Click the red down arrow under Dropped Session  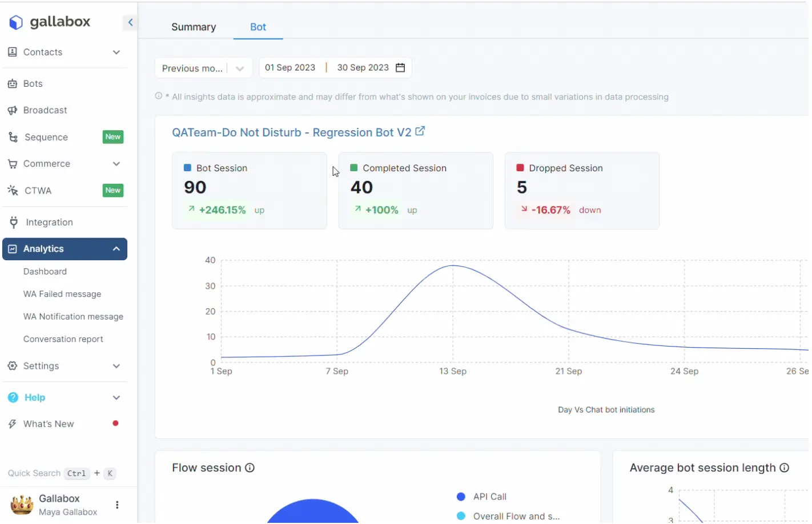[524, 209]
